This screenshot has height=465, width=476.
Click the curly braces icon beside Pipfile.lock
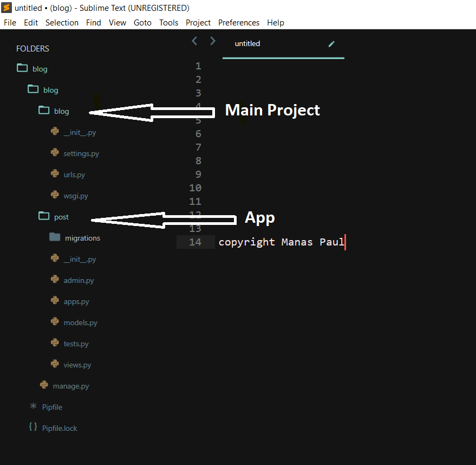click(x=33, y=427)
